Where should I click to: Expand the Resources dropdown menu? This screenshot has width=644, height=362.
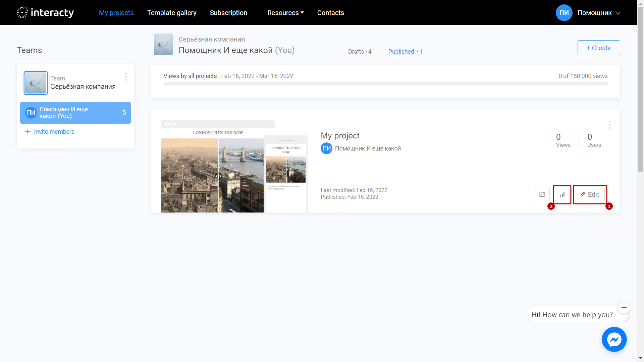coord(285,12)
